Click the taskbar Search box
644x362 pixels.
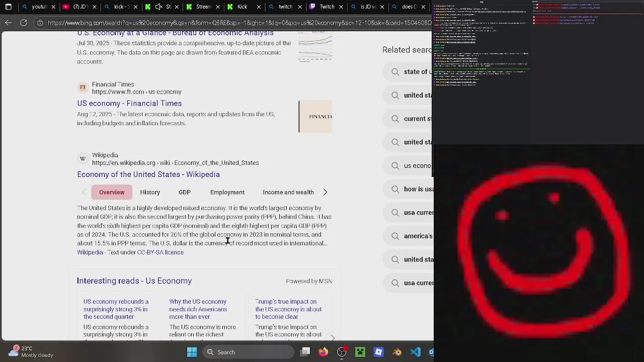point(249,352)
